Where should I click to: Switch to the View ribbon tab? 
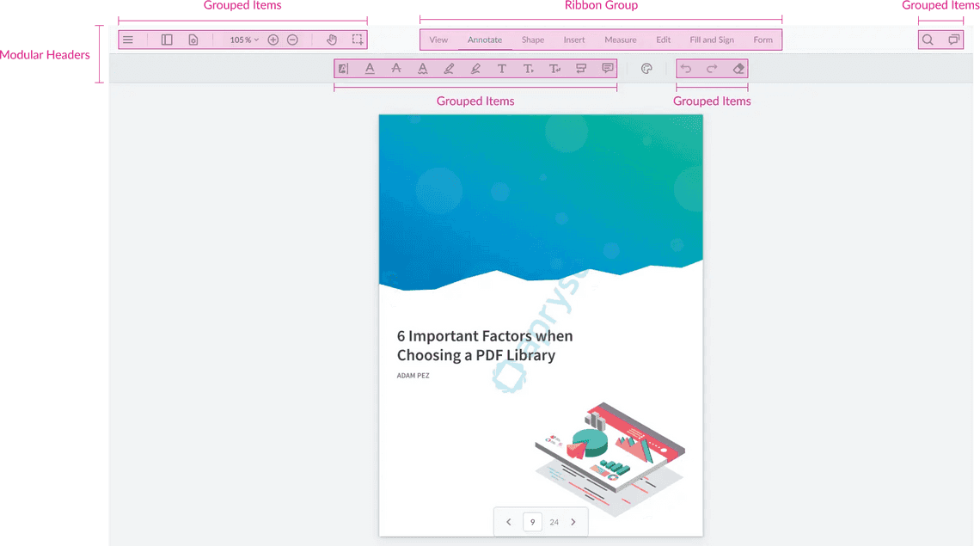click(438, 40)
